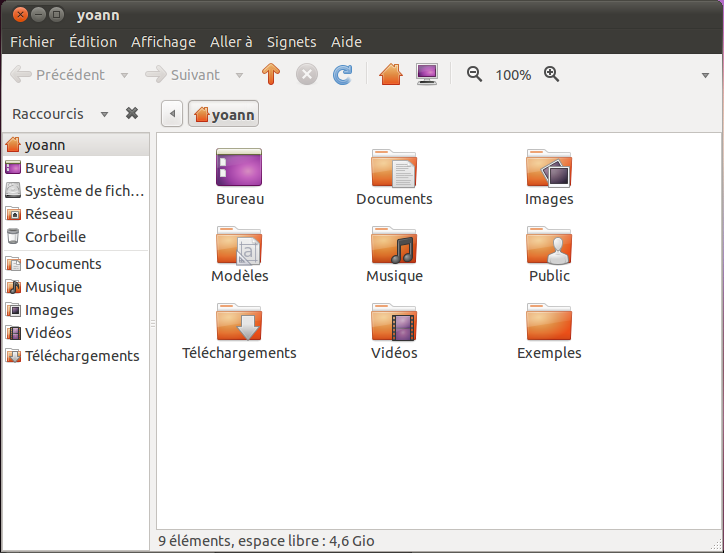Open Corbeille trash in the sidebar
The width and height of the screenshot is (724, 553).
tap(76, 237)
